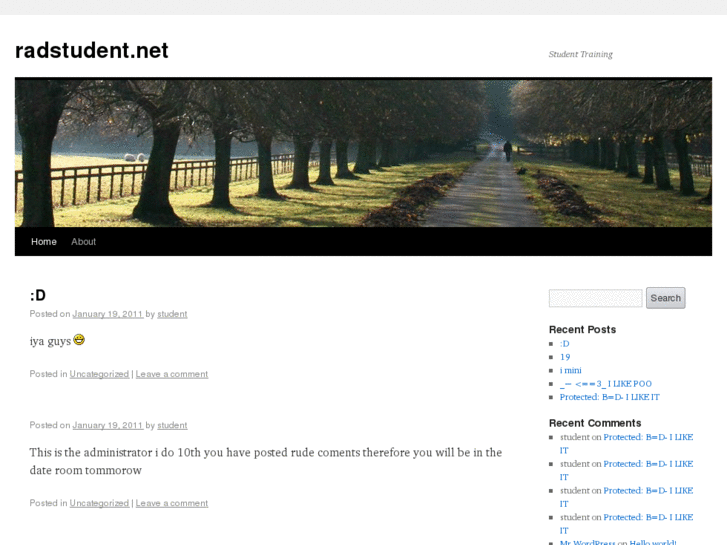Click the "This is the administrator" paragraph

[266, 461]
